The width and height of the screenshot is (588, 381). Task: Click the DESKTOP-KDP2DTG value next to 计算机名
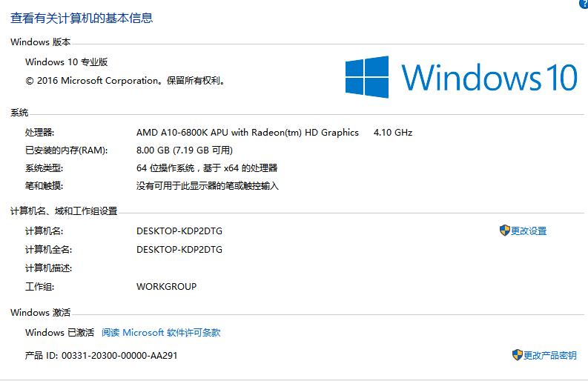tap(179, 231)
